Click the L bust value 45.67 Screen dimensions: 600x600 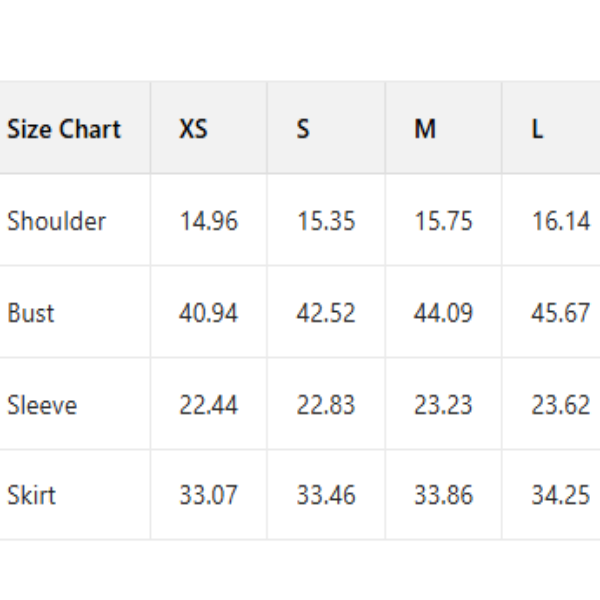pyautogui.click(x=560, y=313)
